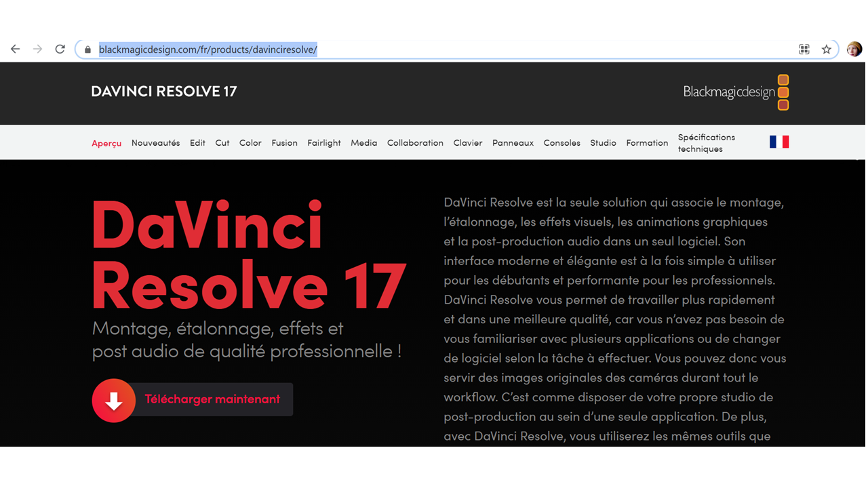Switch to the Color tab

(250, 143)
